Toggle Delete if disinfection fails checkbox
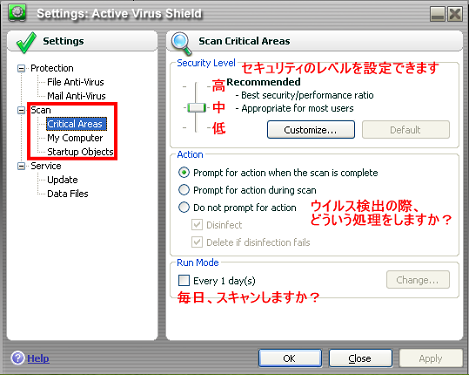 tap(197, 242)
